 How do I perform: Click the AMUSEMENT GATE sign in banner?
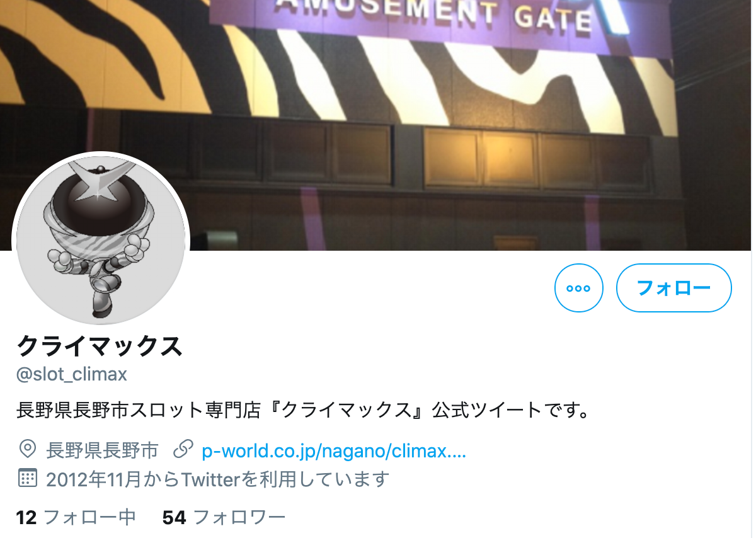pyautogui.click(x=435, y=14)
